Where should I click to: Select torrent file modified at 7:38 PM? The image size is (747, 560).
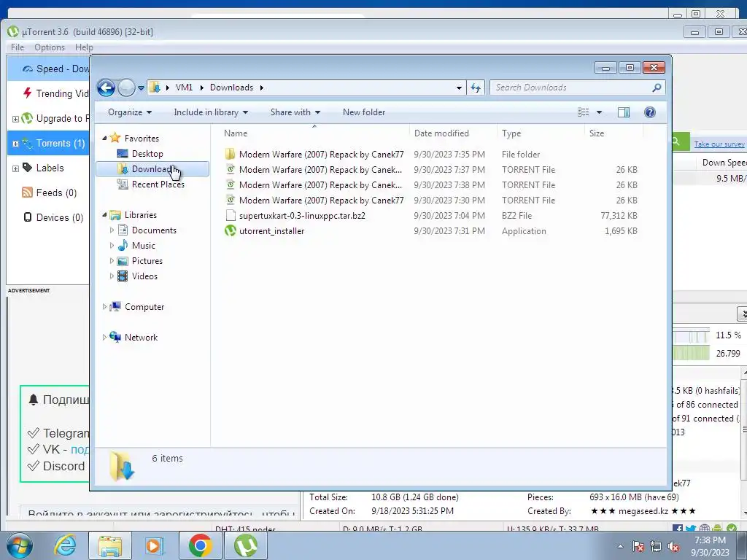point(430,185)
